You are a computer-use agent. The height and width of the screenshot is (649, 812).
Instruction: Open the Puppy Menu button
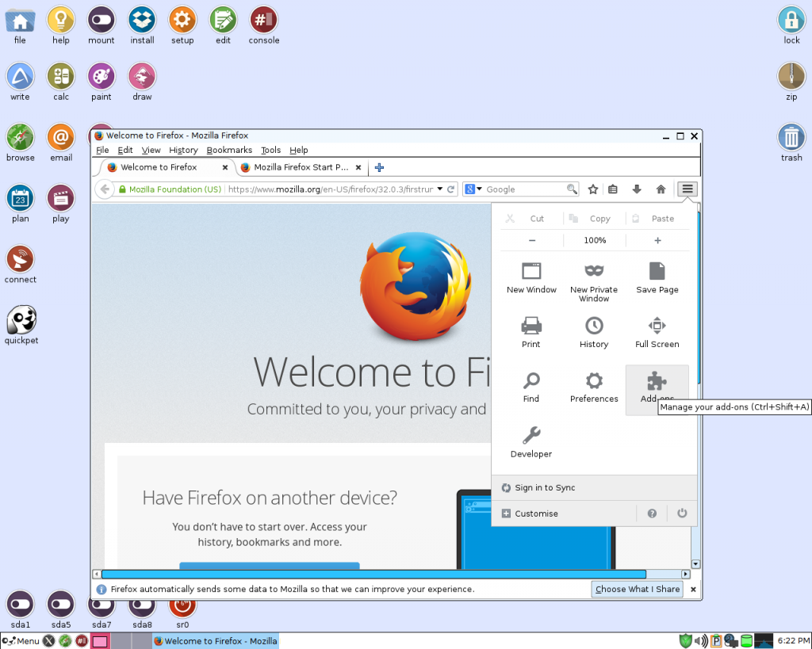point(21,641)
